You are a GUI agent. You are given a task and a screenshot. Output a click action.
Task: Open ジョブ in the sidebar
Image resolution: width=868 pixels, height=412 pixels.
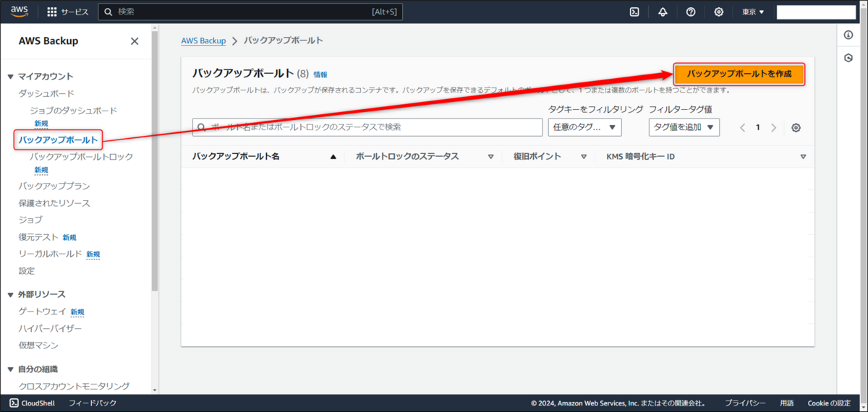click(x=30, y=220)
